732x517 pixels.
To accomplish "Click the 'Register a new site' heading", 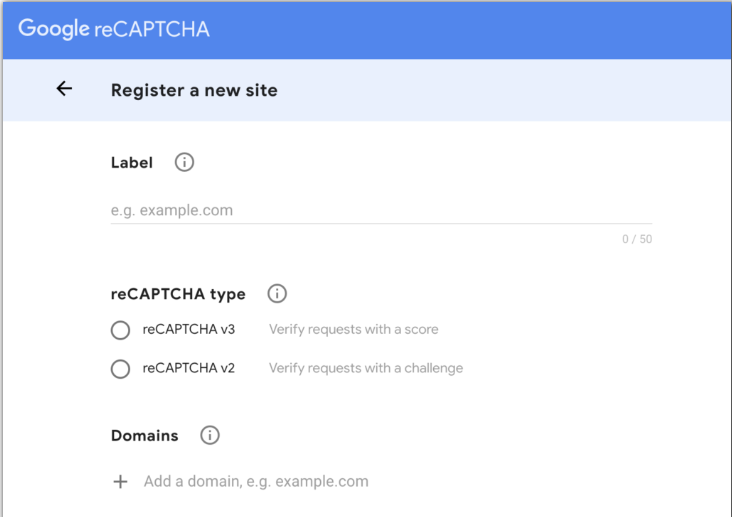I will point(194,90).
